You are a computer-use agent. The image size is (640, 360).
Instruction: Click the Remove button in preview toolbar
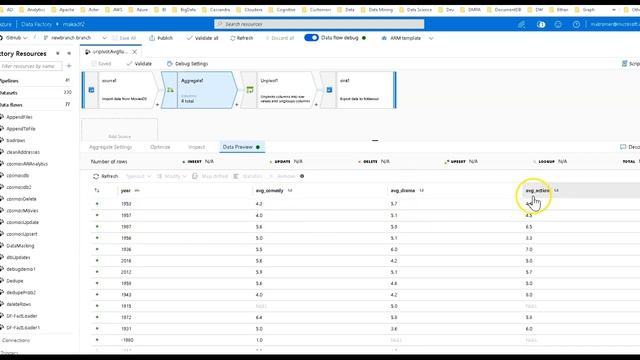point(282,176)
